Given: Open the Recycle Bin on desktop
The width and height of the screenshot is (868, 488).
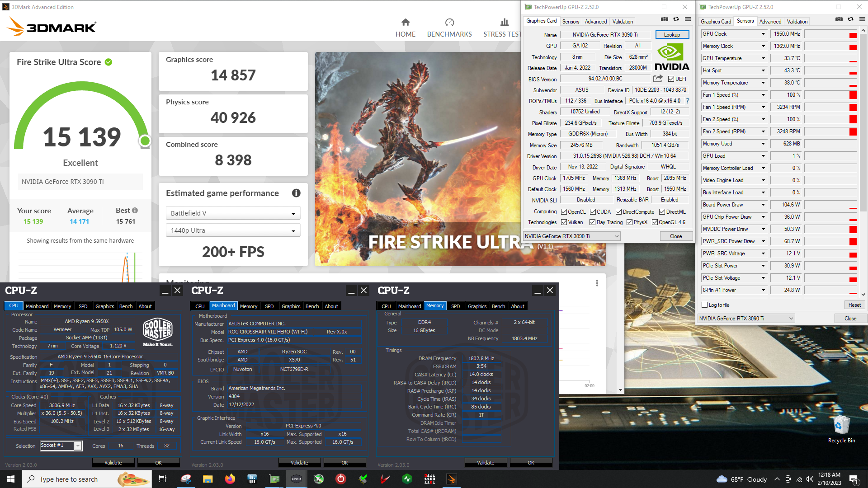Looking at the screenshot, I should [841, 429].
